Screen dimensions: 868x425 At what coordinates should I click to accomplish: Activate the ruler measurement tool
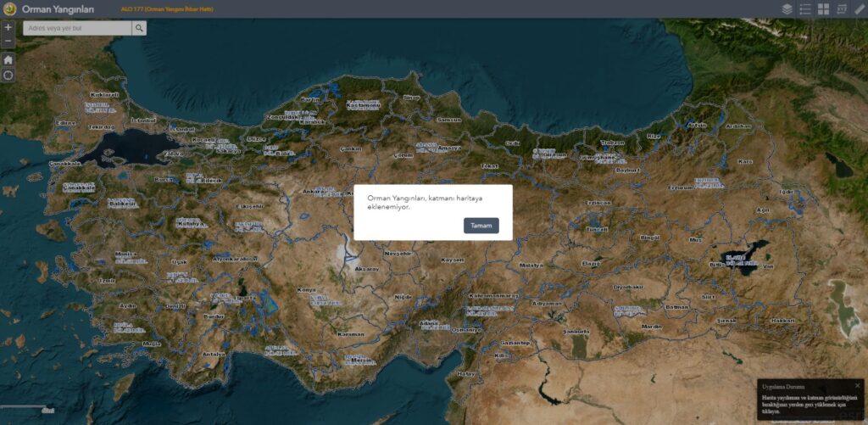point(860,8)
